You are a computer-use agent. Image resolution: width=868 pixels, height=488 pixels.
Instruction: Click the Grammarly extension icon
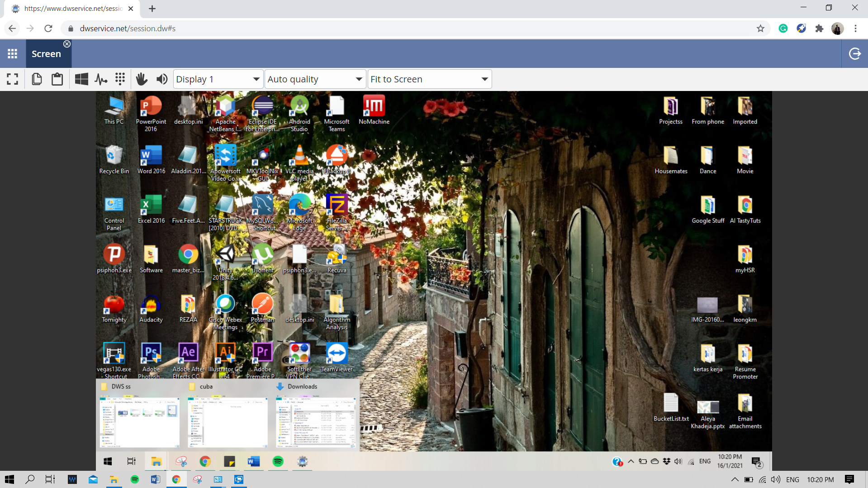click(783, 29)
